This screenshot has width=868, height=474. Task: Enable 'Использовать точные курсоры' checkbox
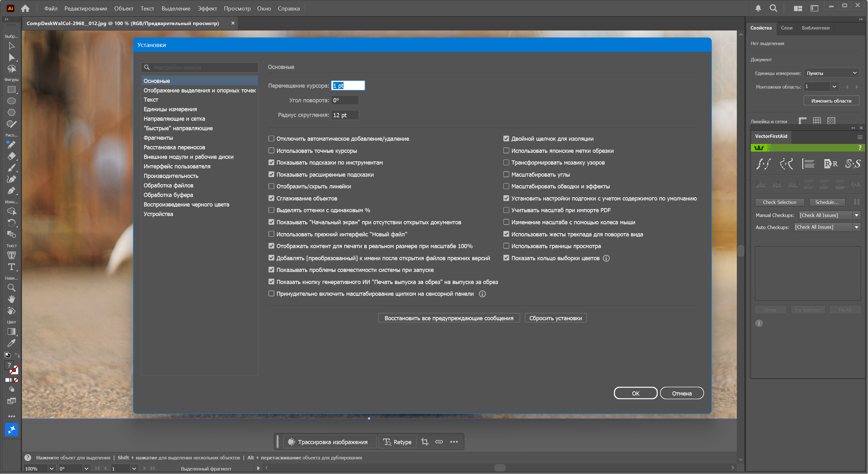271,151
